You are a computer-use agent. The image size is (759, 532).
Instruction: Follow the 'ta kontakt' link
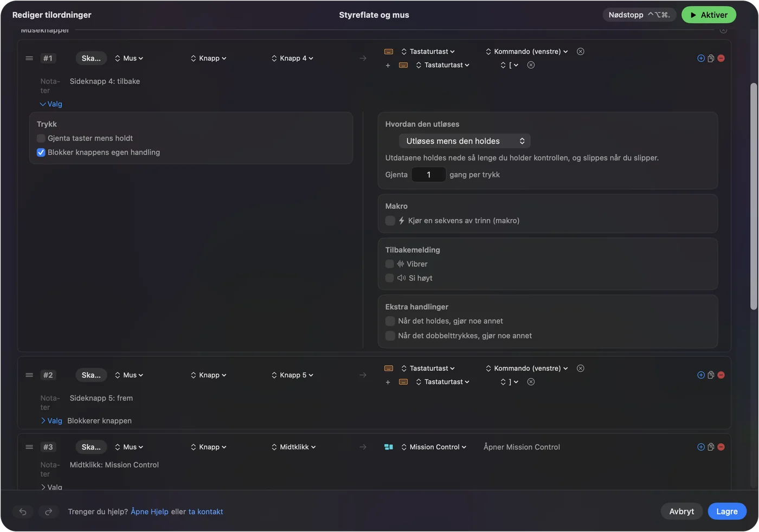coord(205,511)
